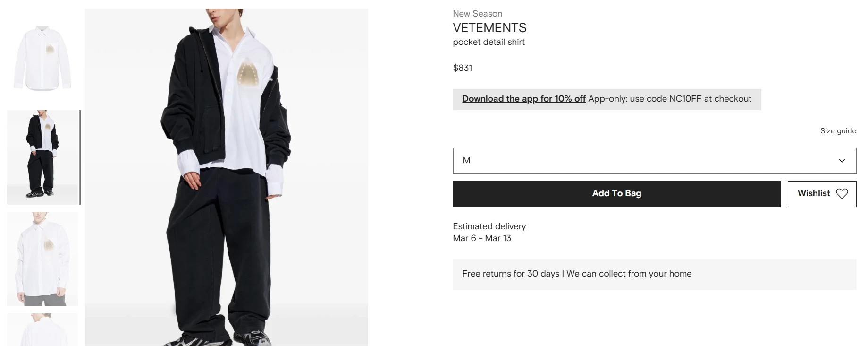868x346 pixels.
Task: Open the VETEMENTS brand page
Action: pos(489,28)
